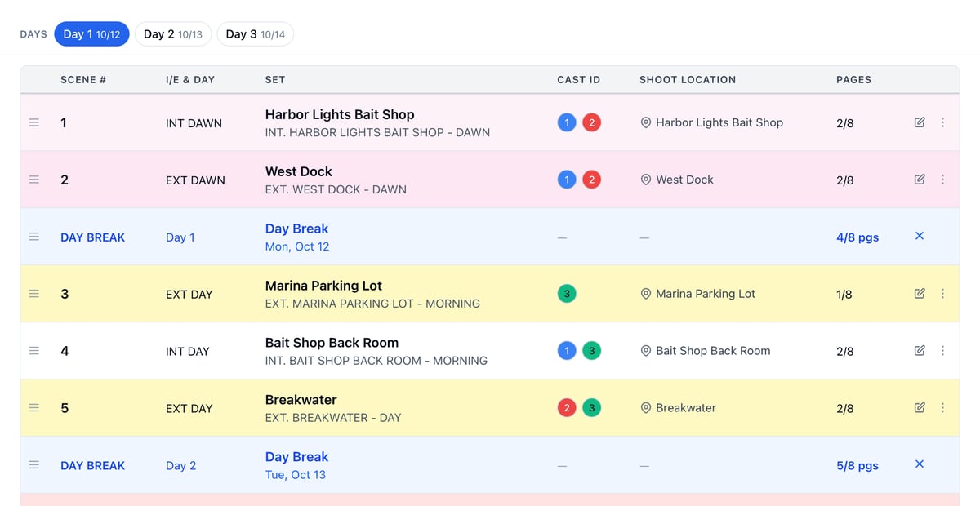
Task: Switch to Day 2 10/13 tab
Action: [173, 34]
